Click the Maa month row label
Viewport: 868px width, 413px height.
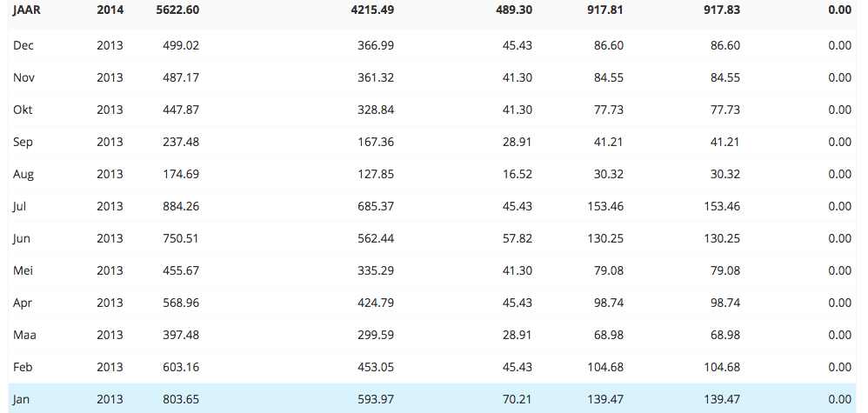point(25,335)
